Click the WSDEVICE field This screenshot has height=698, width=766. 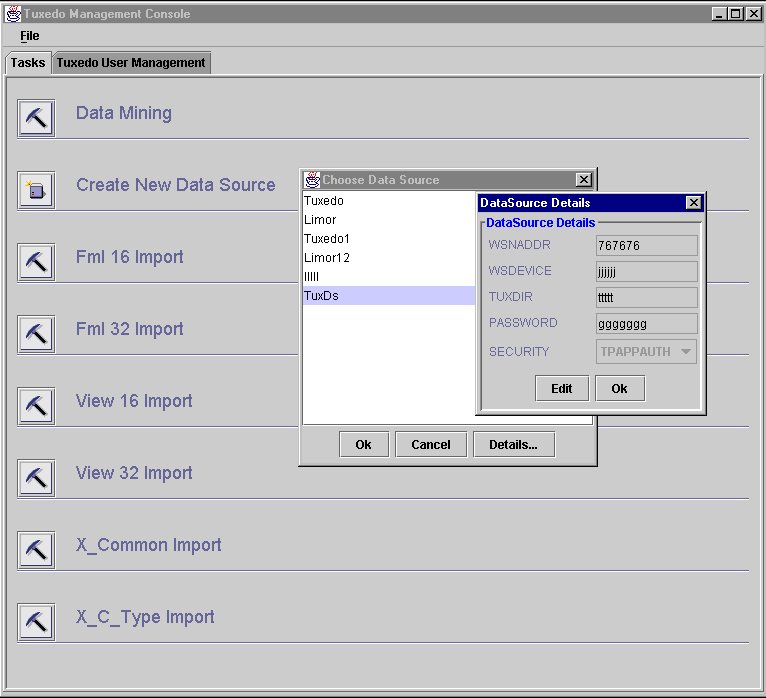coord(647,272)
